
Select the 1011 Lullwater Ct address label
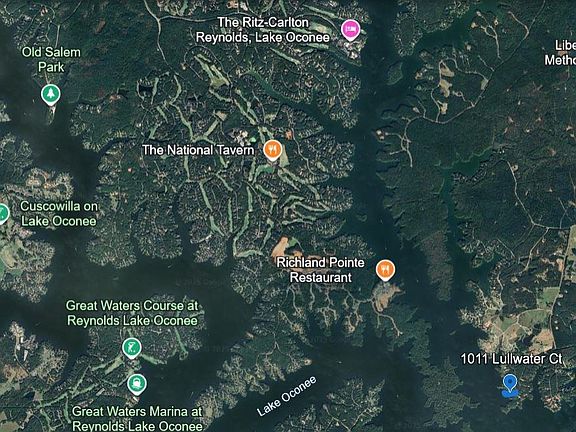point(511,359)
